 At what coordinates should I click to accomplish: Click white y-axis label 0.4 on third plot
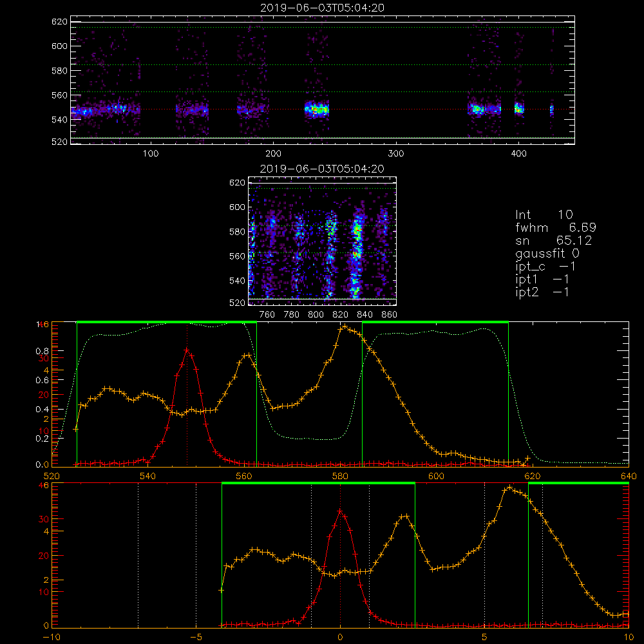coord(42,410)
